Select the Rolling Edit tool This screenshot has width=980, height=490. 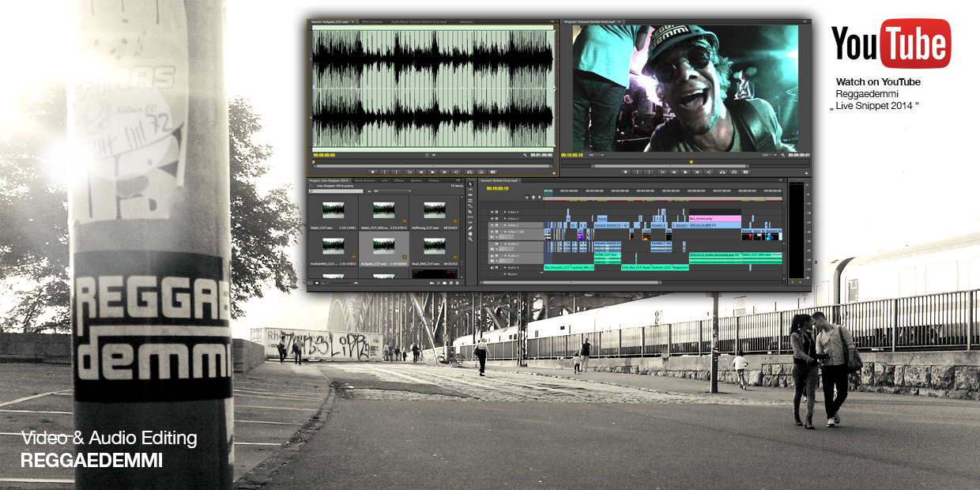click(x=470, y=201)
